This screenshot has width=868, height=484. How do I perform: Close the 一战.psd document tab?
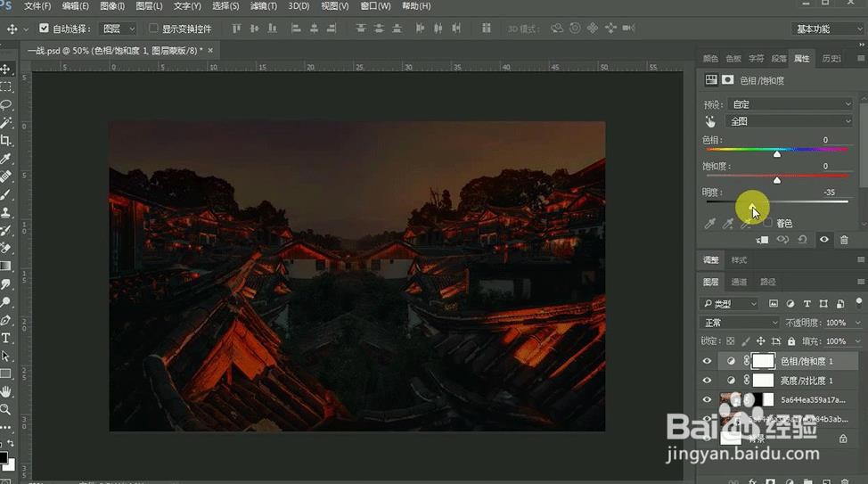pos(210,51)
